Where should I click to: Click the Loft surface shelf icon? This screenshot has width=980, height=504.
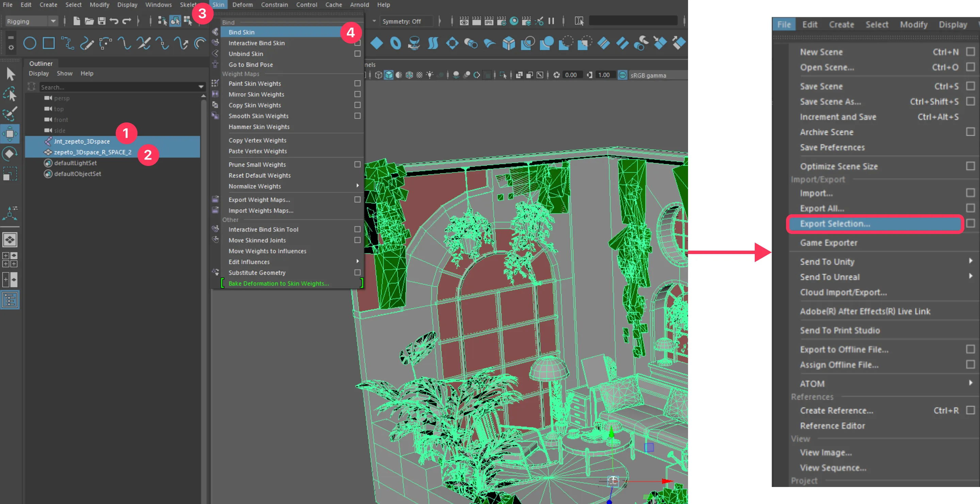coord(433,43)
